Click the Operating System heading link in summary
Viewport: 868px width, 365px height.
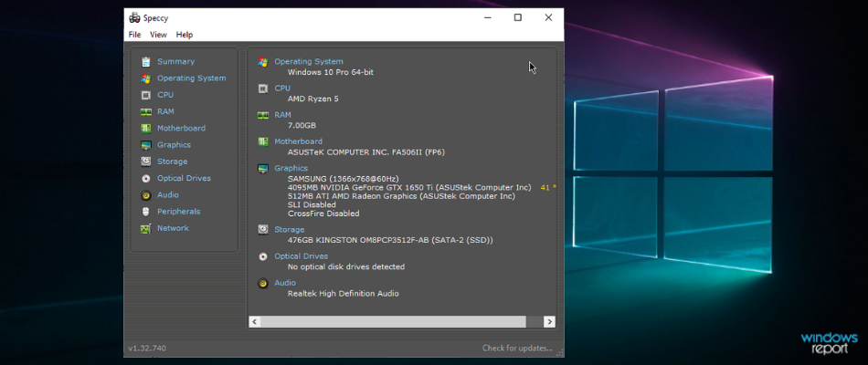tap(309, 61)
